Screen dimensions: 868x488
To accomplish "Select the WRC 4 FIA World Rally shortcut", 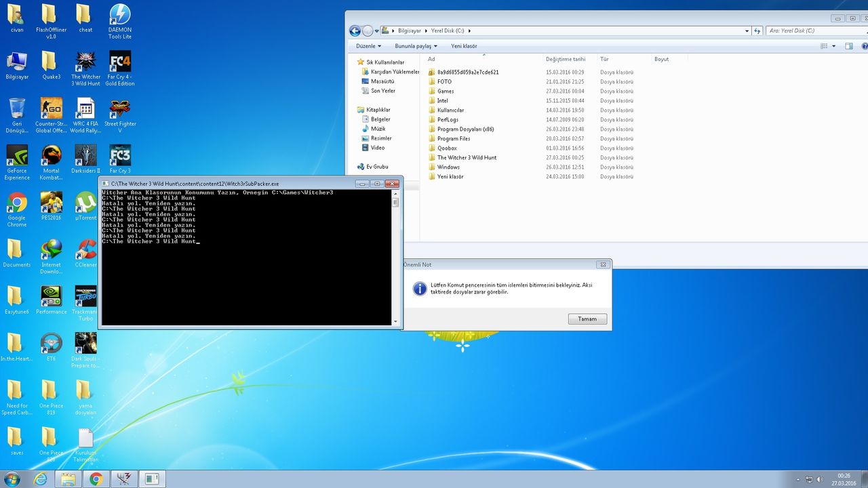I will pyautogui.click(x=85, y=115).
